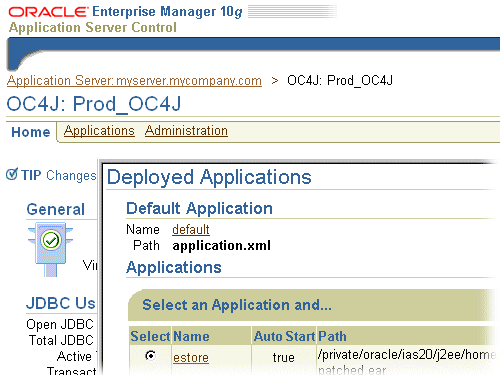
Task: Click the JDBC Usage section heading
Action: (x=61, y=303)
